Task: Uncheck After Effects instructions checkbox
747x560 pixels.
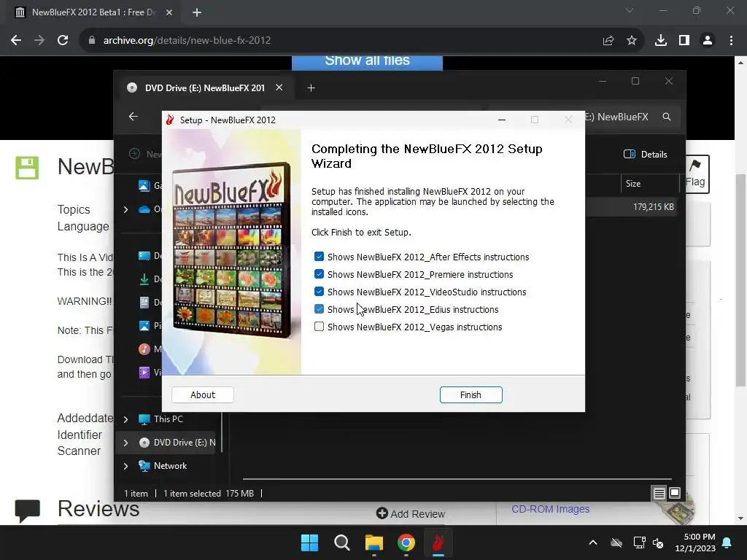Action: 320,257
